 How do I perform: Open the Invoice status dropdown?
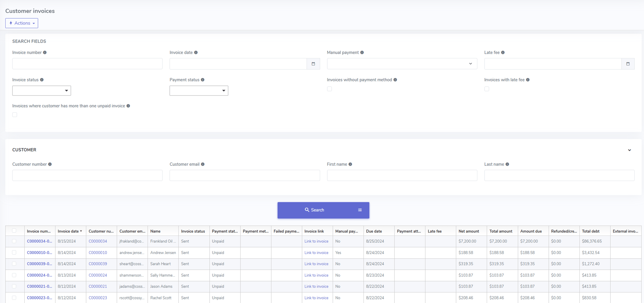click(x=41, y=90)
